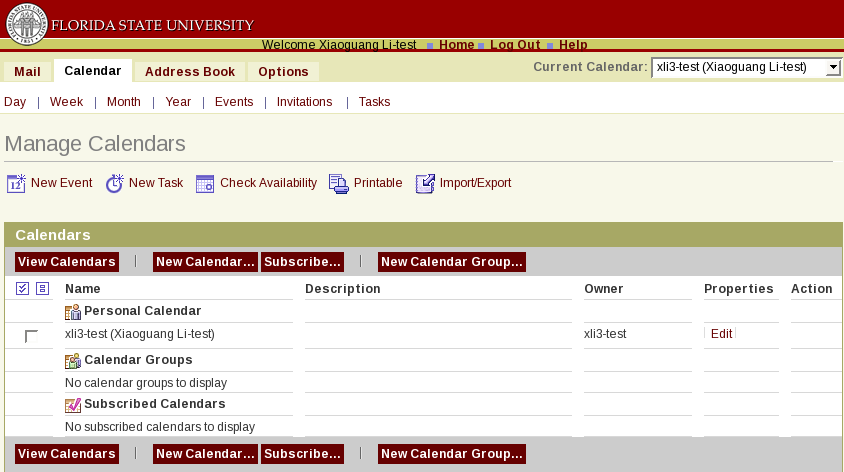Click the Manage Calendars heading
The height and width of the screenshot is (472, 844).
[95, 144]
